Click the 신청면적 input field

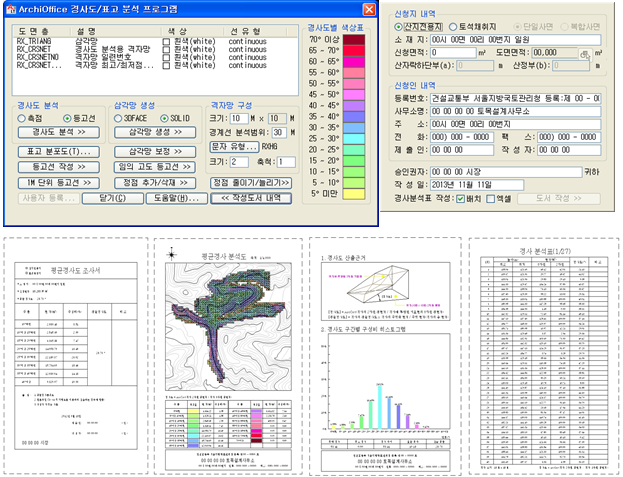[453, 52]
